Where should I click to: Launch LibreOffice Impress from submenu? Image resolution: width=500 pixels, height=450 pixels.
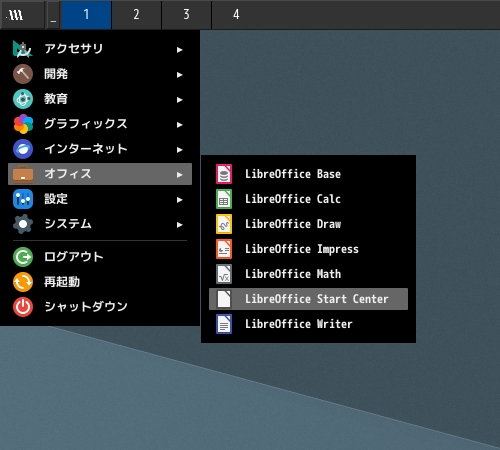tap(308, 249)
